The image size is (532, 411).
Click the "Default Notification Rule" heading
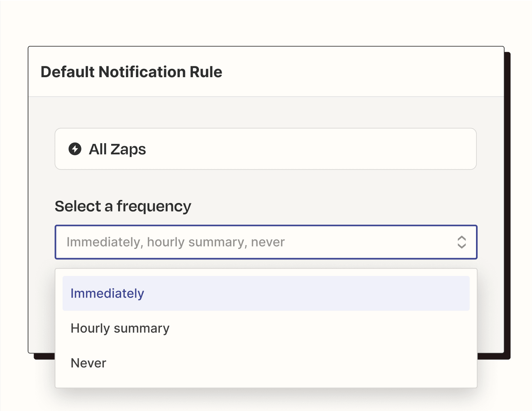point(131,72)
